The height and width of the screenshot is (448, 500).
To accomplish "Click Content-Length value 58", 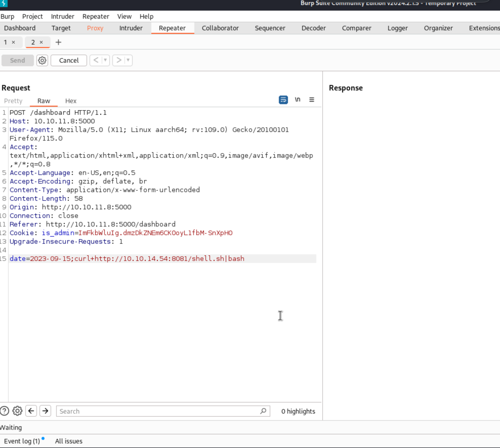I will (x=78, y=198).
